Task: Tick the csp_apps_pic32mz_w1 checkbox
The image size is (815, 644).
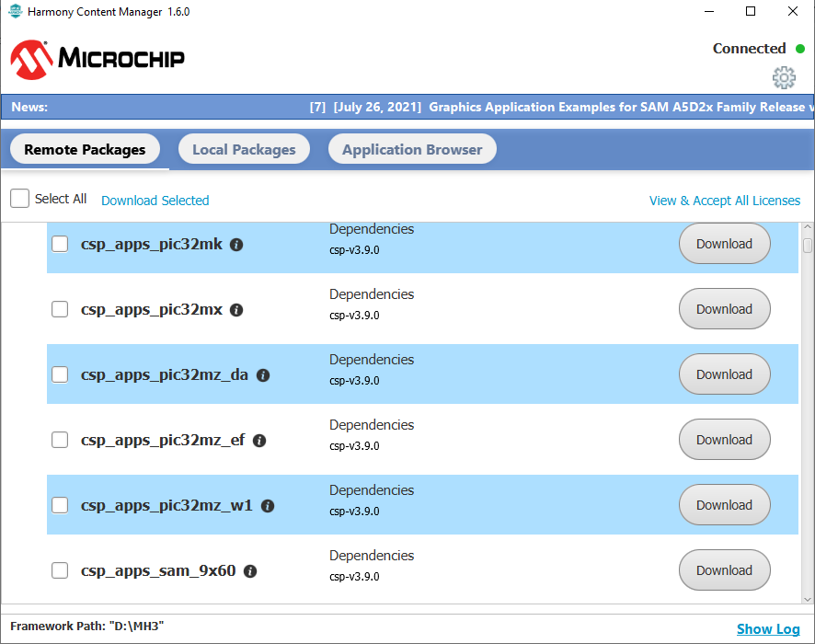Action: coord(60,505)
